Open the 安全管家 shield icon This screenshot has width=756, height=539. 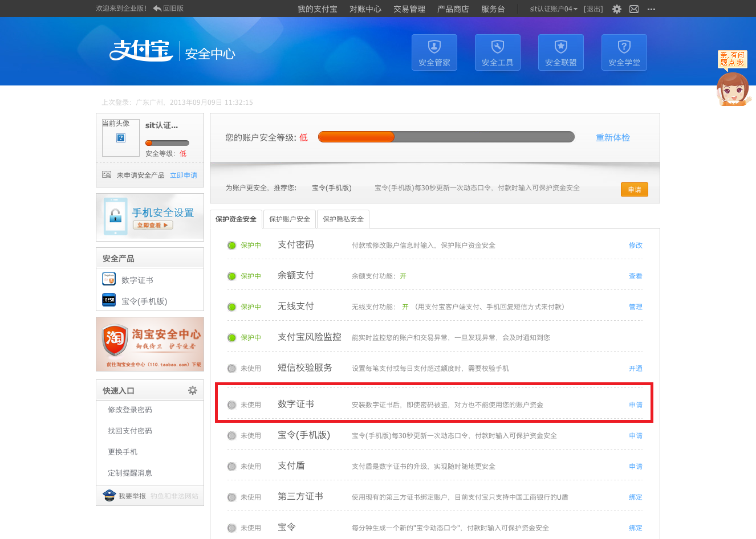[434, 52]
